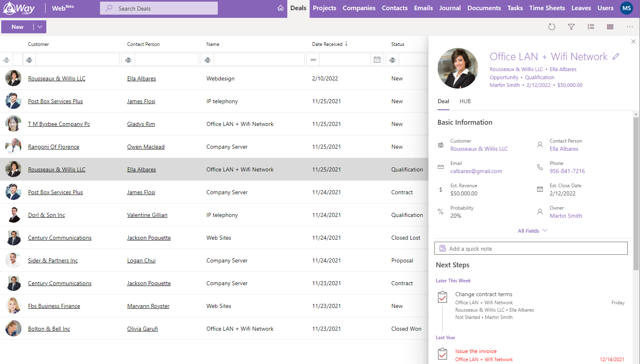Image resolution: width=640 pixels, height=364 pixels.
Task: Click the Customer column filter field
Action: point(78,60)
